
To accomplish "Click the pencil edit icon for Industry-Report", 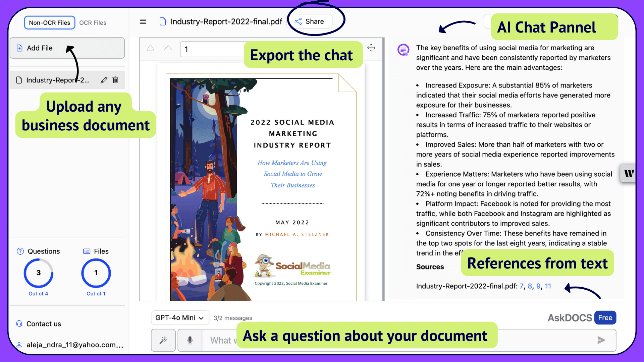I will (x=103, y=80).
